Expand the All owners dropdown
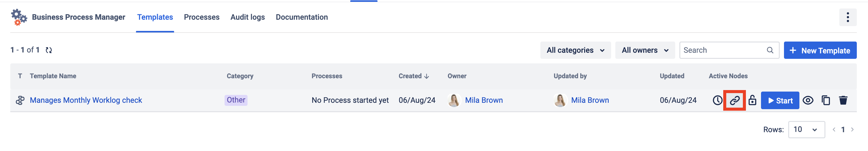 pyautogui.click(x=645, y=50)
